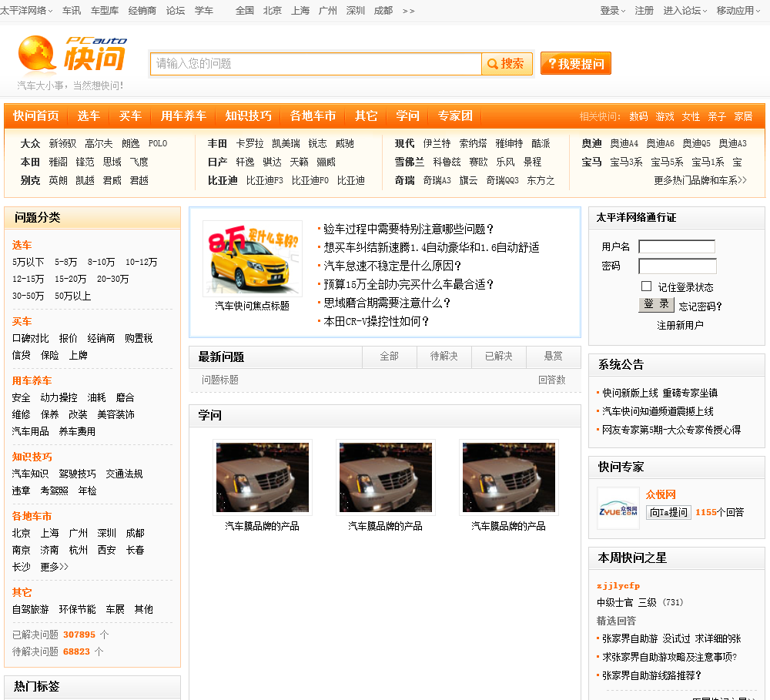Focus the 密码 input field
Image resolution: width=770 pixels, height=700 pixels.
point(677,266)
